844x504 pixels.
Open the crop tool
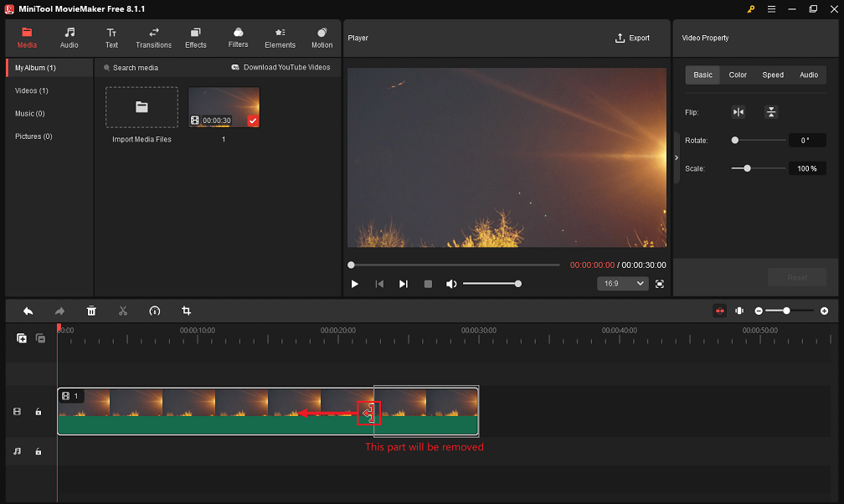point(186,311)
